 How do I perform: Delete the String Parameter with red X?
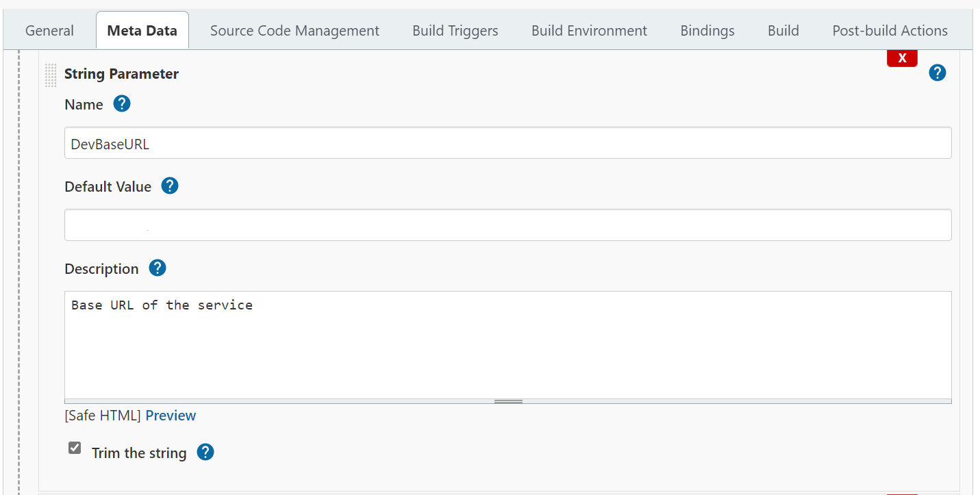click(902, 59)
